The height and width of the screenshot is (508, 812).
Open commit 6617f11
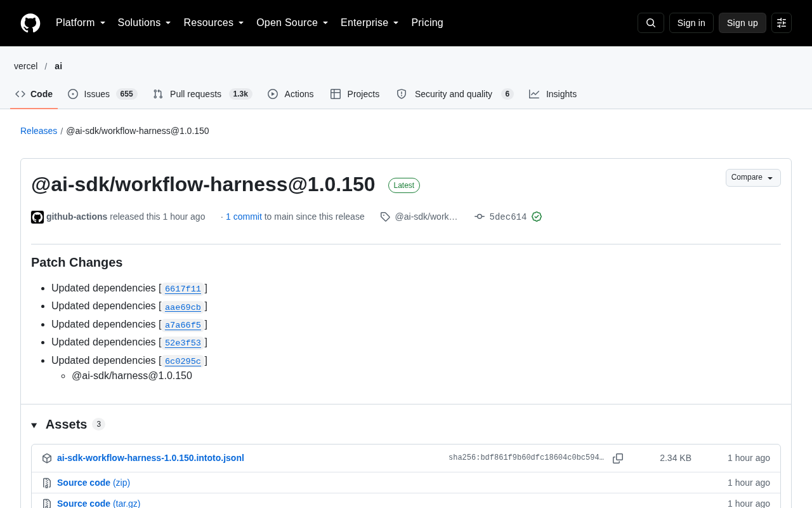(x=183, y=289)
